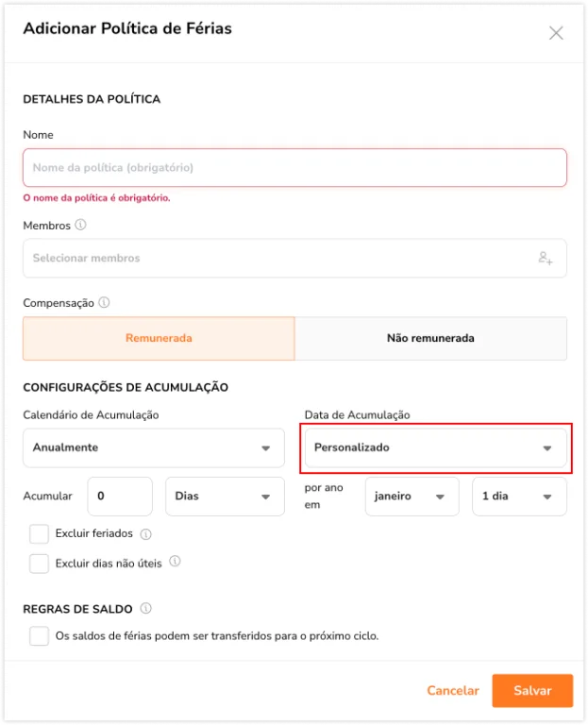588x725 pixels.
Task: Click the add-member icon in Selecionar membros
Action: pos(546,258)
